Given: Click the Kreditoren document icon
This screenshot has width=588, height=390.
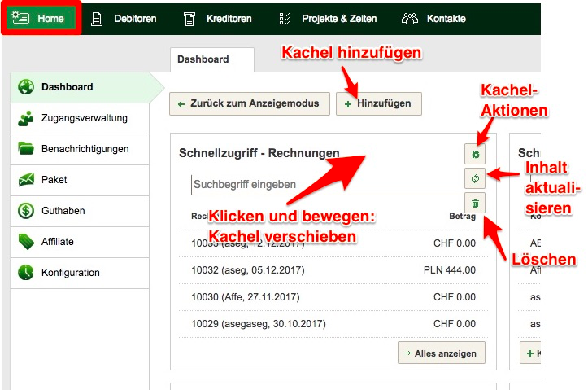Looking at the screenshot, I should (189, 19).
